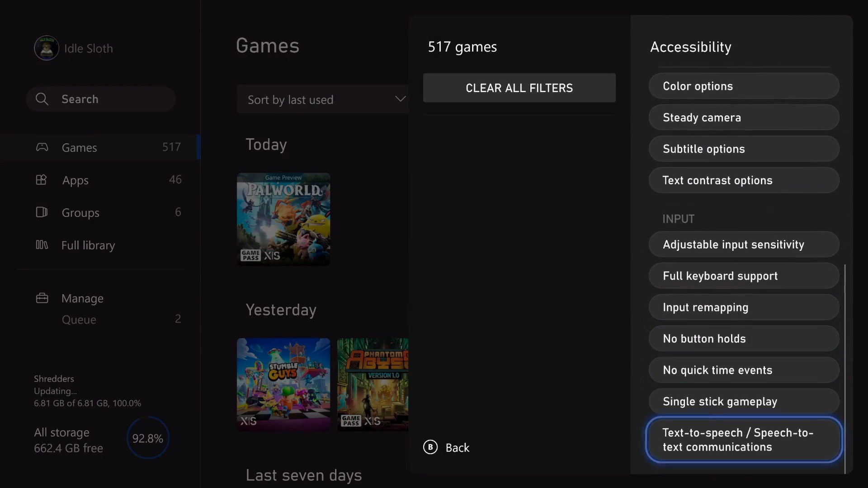Click the storage usage 92.8% ring
This screenshot has width=868, height=488.
coord(148,438)
